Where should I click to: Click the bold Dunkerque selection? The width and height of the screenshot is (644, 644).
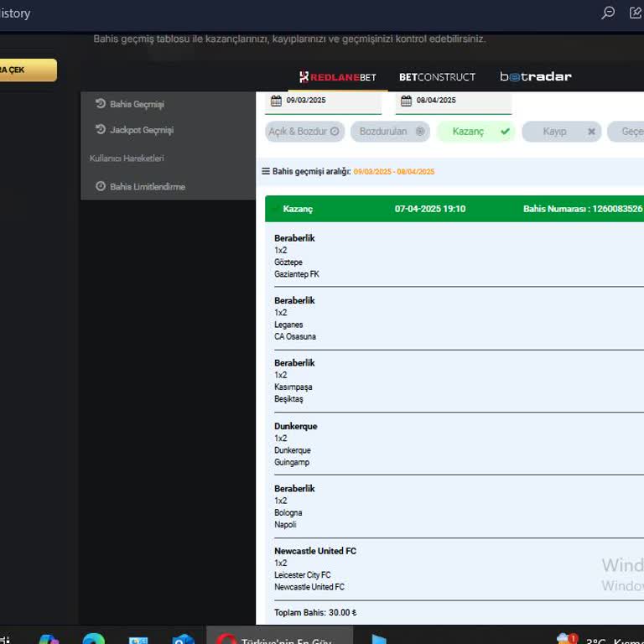(295, 426)
